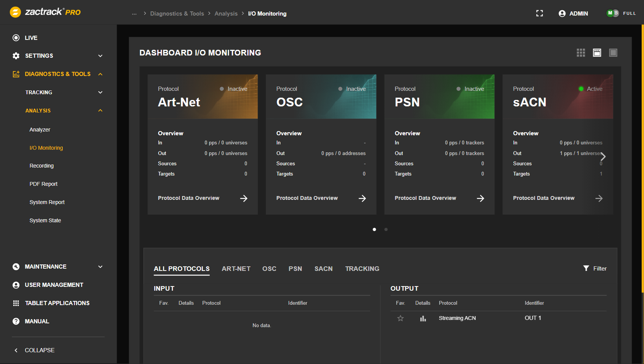Select the OSC tab
The height and width of the screenshot is (364, 644).
coord(269,269)
